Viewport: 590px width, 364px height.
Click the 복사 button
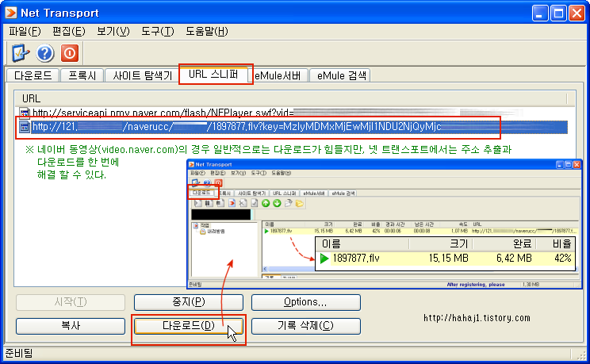coord(71,326)
